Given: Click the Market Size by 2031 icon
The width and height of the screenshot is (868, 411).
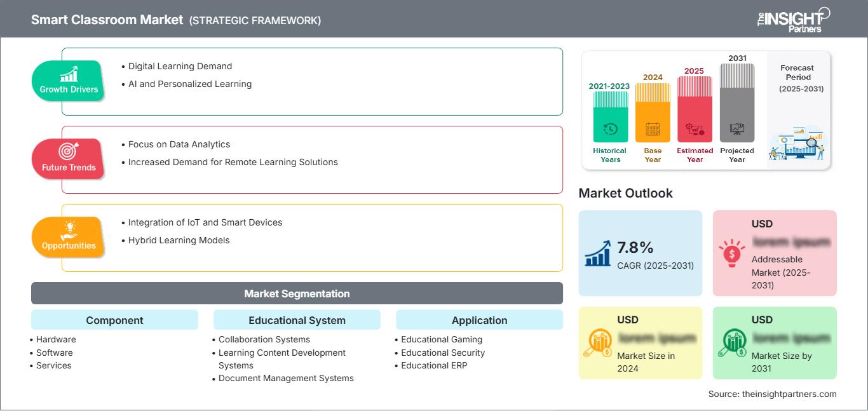Looking at the screenshot, I should (732, 344).
